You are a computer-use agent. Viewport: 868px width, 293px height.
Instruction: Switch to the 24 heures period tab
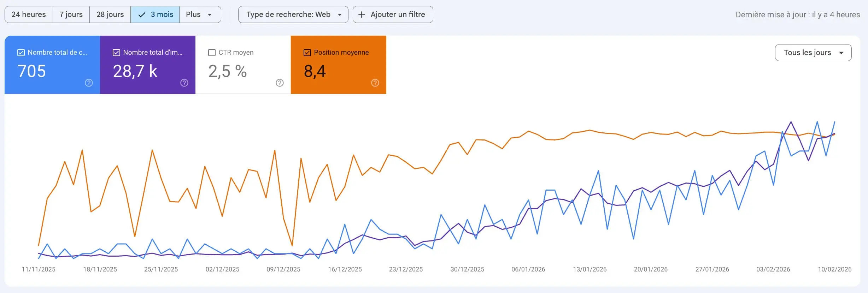[x=29, y=14]
